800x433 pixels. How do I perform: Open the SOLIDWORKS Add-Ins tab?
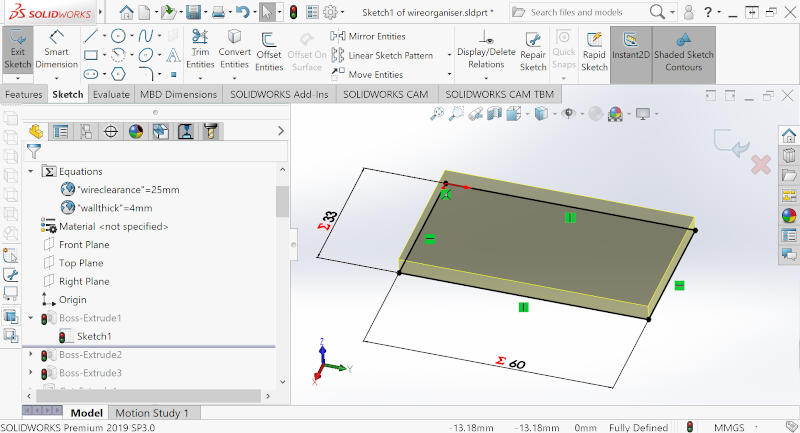[279, 94]
